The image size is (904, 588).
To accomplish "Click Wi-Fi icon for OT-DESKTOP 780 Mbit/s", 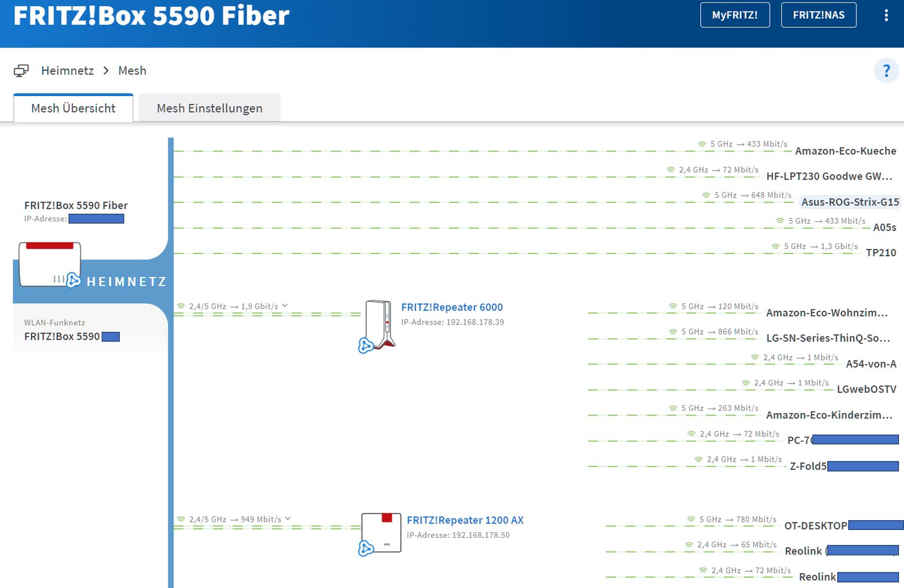I will pos(691,519).
